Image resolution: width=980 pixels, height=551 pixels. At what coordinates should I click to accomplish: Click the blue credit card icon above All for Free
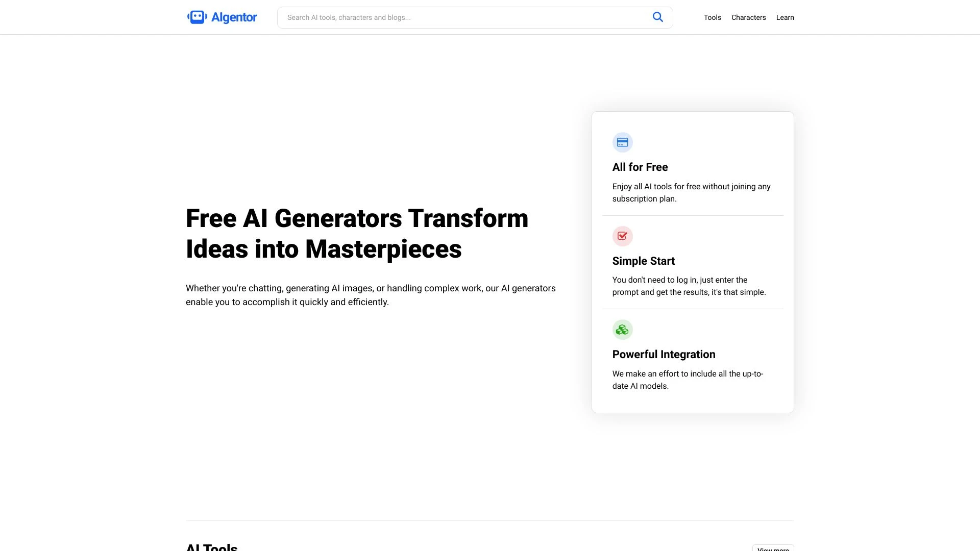click(x=622, y=142)
